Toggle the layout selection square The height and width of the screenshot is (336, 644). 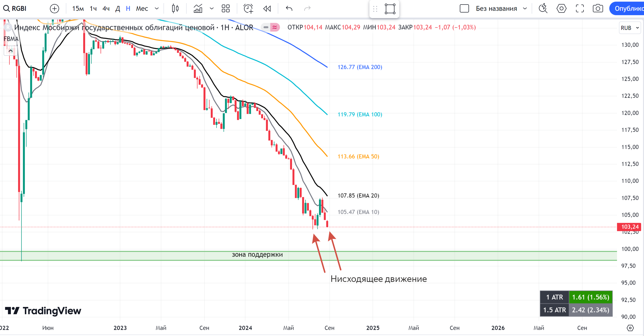[x=464, y=8]
